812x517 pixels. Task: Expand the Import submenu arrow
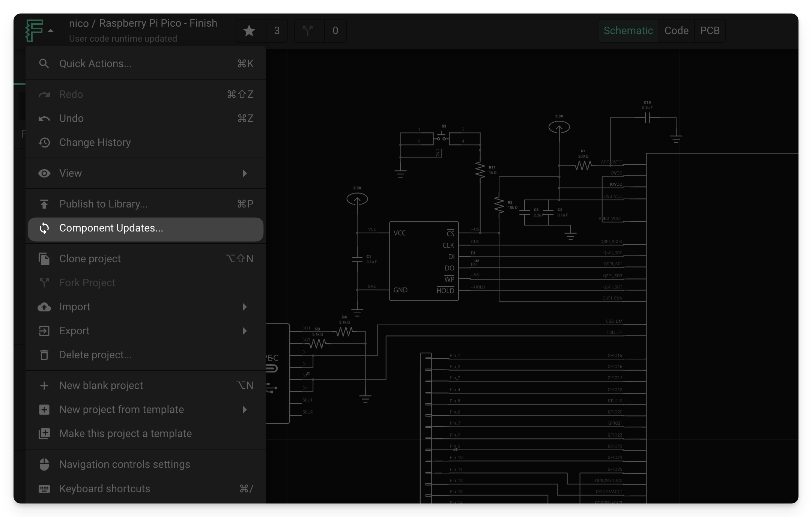click(x=245, y=307)
